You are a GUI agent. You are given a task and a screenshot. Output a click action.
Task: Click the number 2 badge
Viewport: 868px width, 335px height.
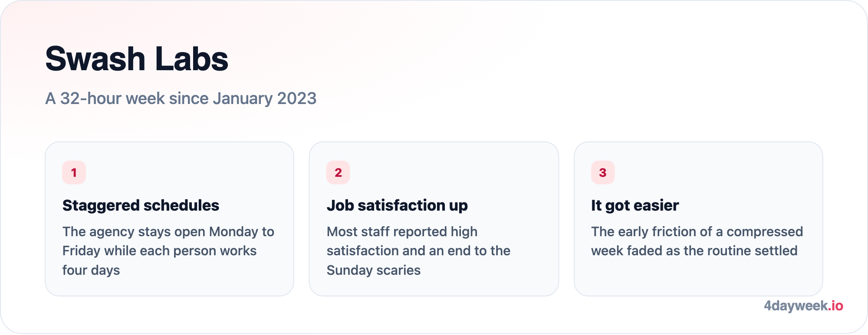click(338, 172)
